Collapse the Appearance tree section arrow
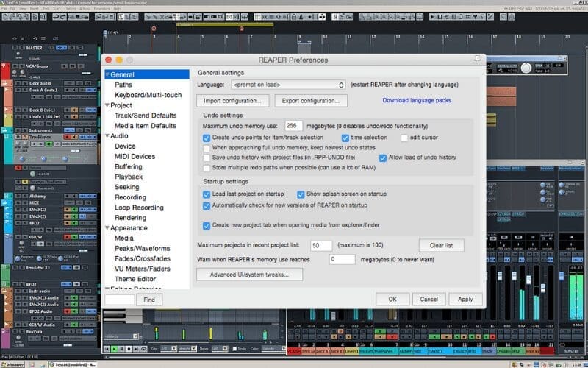588x368 pixels. [x=107, y=228]
